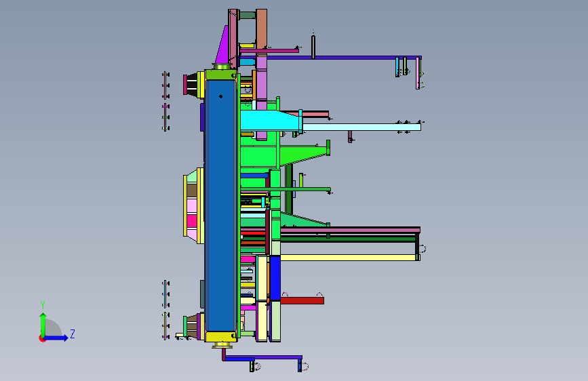Select the dark green long horizontal beam
Image resolution: width=588 pixels, height=381 pixels.
[x=348, y=239]
